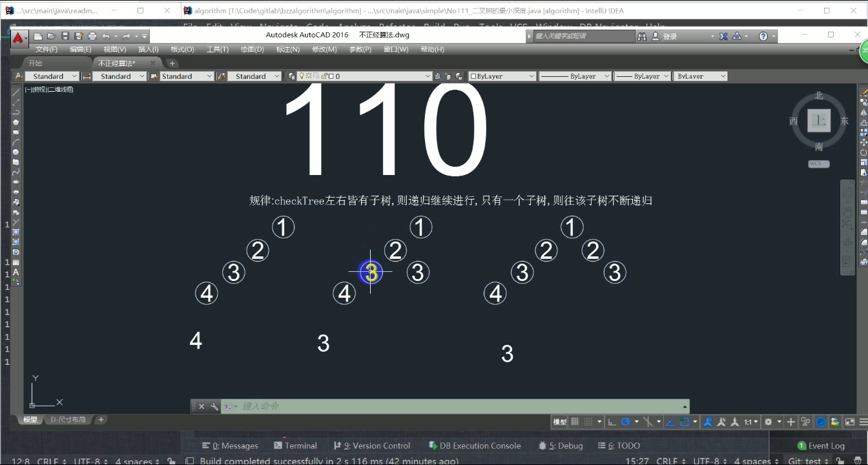Toggle snap mode in status bar
The width and height of the screenshot is (868, 465).
pos(588,422)
